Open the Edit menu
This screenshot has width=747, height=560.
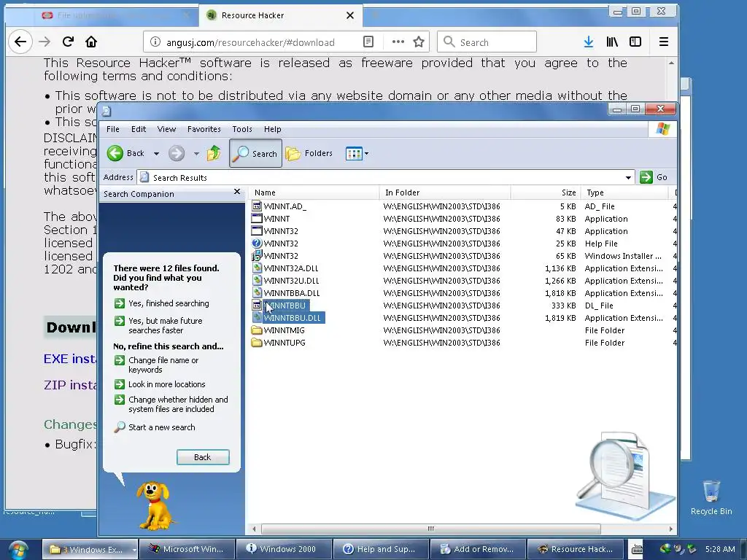(139, 129)
